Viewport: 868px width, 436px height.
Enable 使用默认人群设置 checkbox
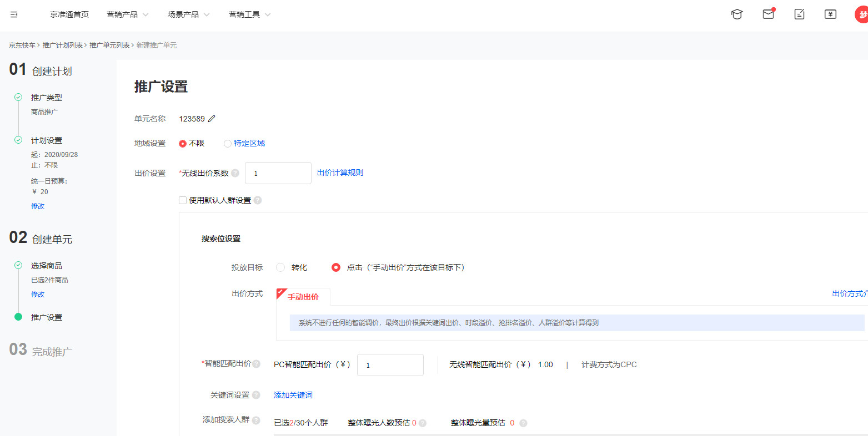pyautogui.click(x=183, y=200)
